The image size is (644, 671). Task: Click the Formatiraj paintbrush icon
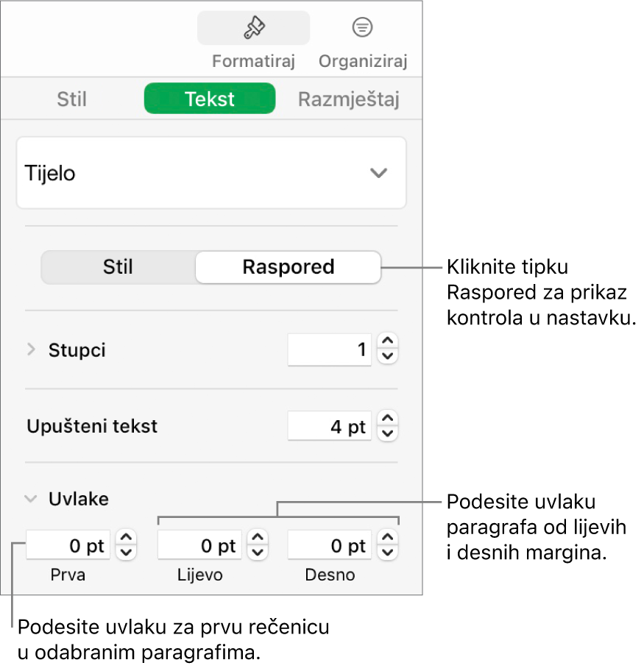[253, 29]
